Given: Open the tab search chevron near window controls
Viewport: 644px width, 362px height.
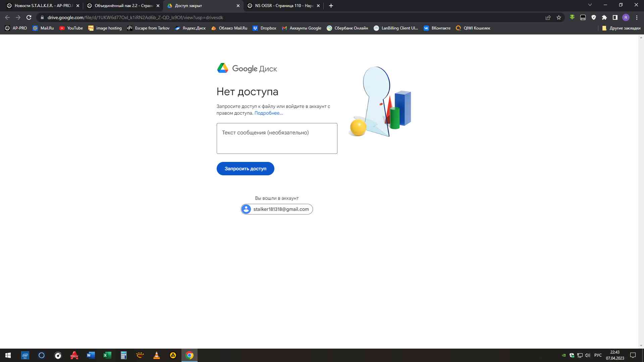Looking at the screenshot, I should pyautogui.click(x=590, y=5).
